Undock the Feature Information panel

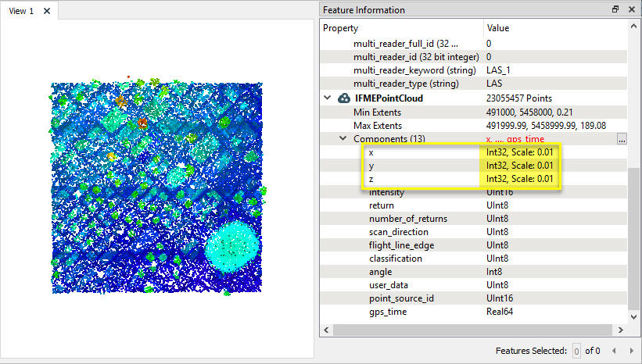pyautogui.click(x=615, y=9)
